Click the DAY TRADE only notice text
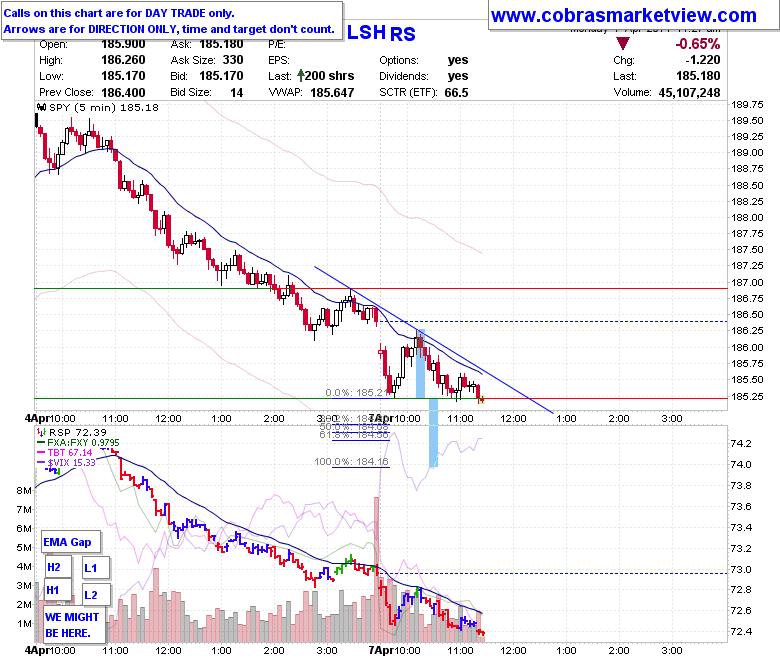This screenshot has height=659, width=780. click(x=119, y=13)
